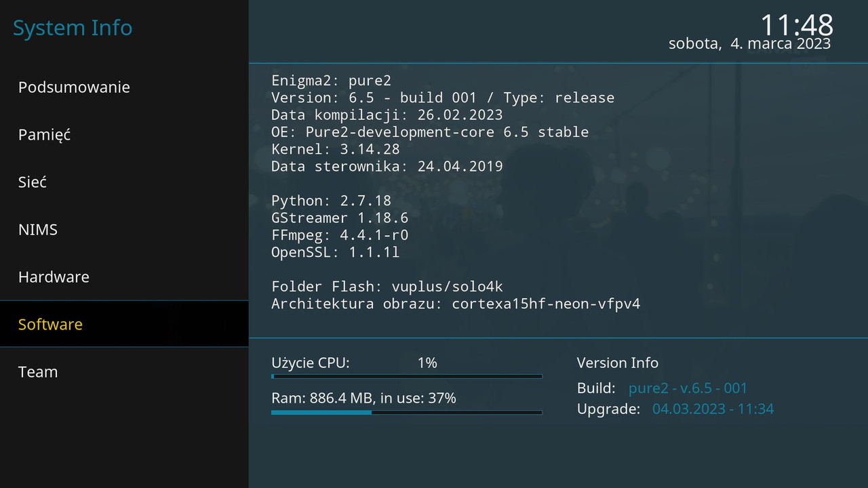The width and height of the screenshot is (868, 488).
Task: Select the NIMS menu item
Action: 124,229
